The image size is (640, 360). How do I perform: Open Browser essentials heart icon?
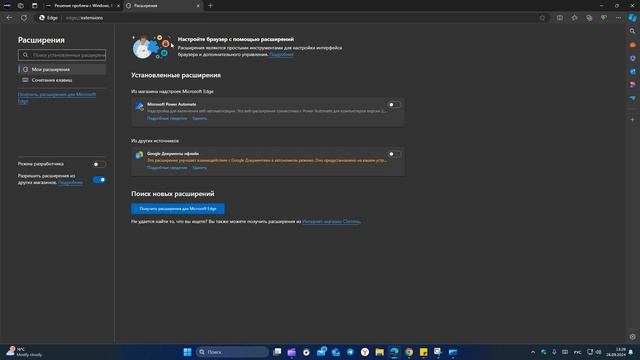point(604,18)
